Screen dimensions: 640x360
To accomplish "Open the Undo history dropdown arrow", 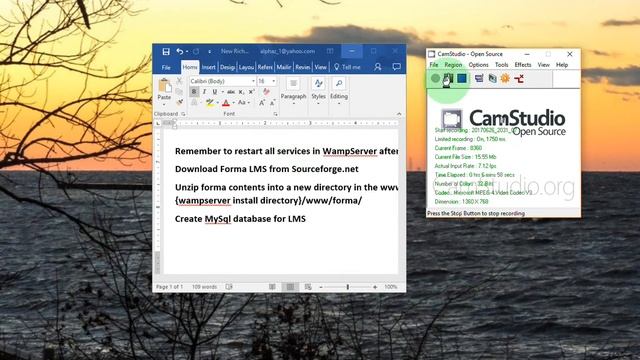I will click(187, 51).
